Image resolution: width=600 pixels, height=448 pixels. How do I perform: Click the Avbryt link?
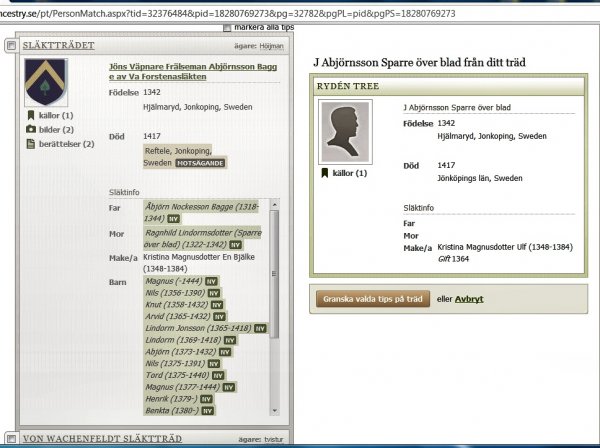469,298
